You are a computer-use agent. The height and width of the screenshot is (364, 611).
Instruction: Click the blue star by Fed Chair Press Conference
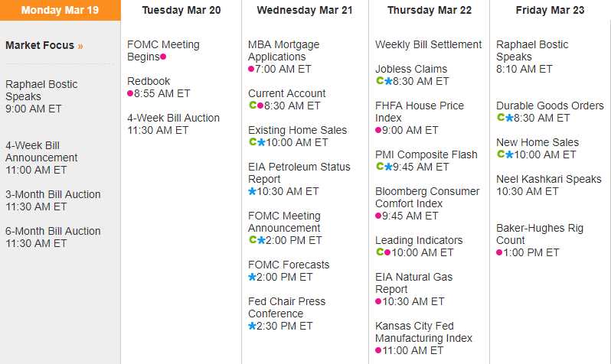point(252,326)
